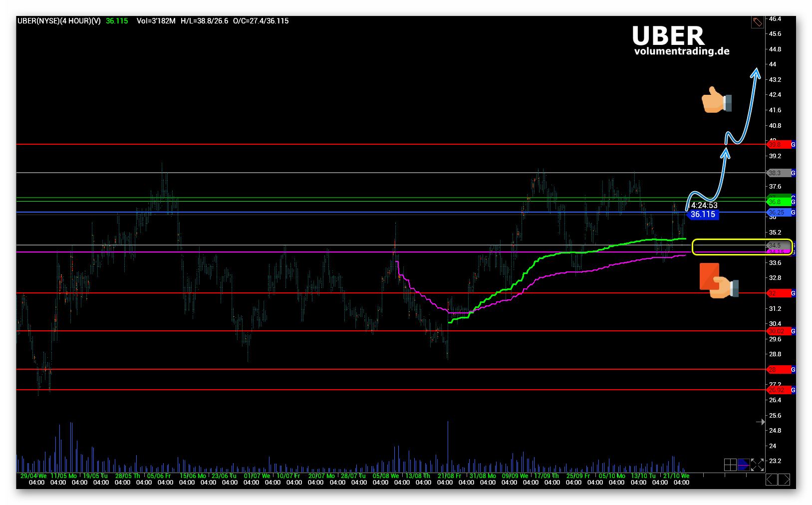Click the 01/07 We date label
The image size is (812, 505).
[257, 476]
